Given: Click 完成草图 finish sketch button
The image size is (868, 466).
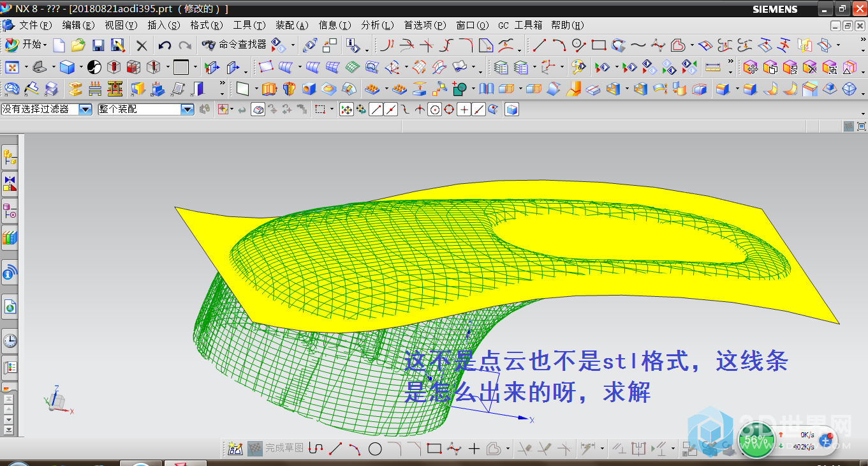Looking at the screenshot, I should [x=276, y=448].
